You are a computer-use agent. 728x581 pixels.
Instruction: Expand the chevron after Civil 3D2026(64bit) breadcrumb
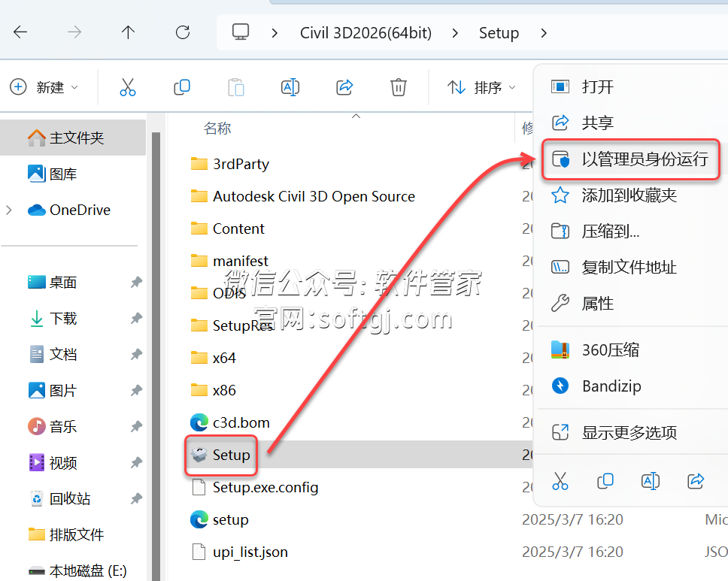[455, 33]
